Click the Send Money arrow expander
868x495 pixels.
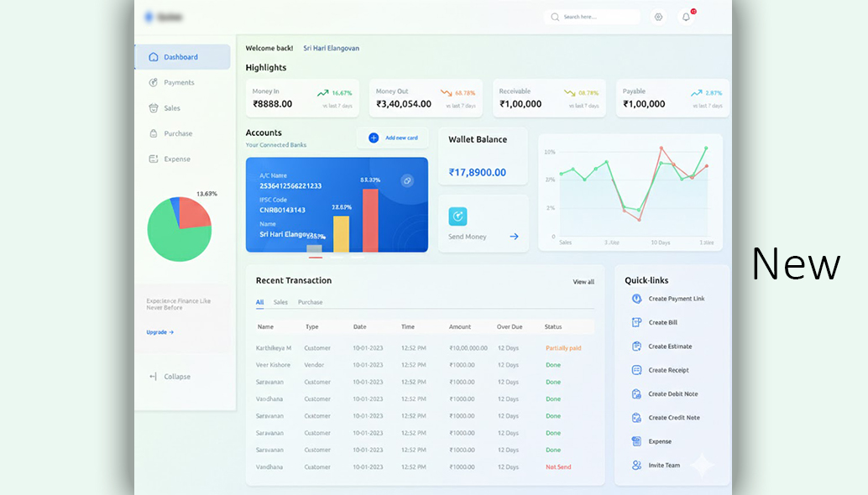pyautogui.click(x=513, y=237)
